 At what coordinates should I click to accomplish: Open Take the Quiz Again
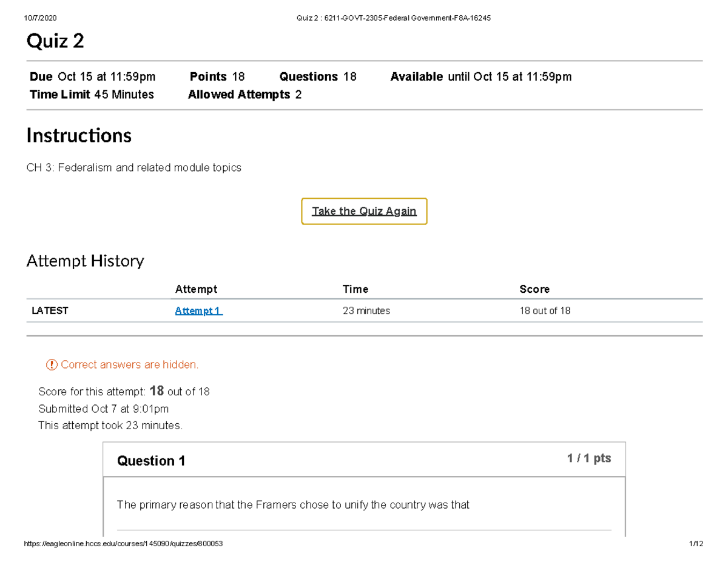point(364,211)
